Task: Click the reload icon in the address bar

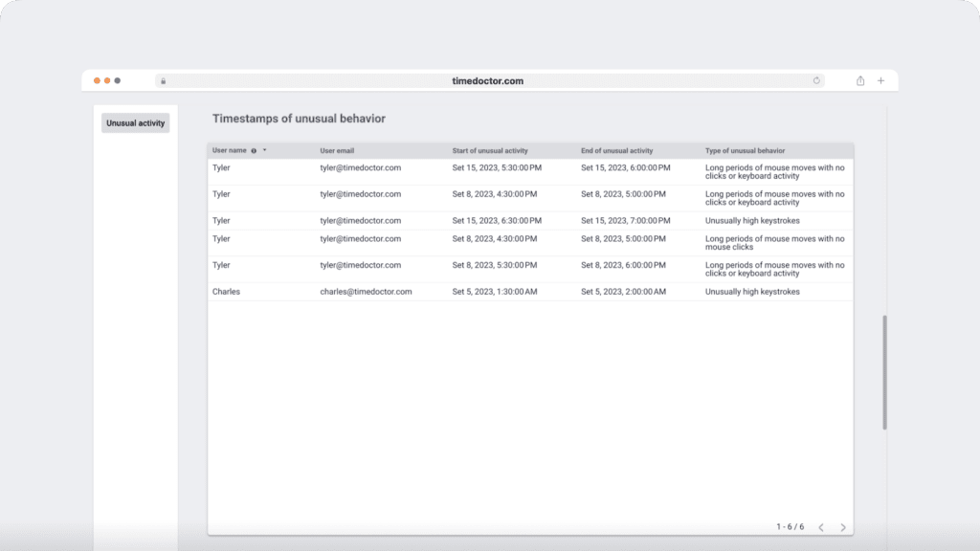Action: pos(815,80)
